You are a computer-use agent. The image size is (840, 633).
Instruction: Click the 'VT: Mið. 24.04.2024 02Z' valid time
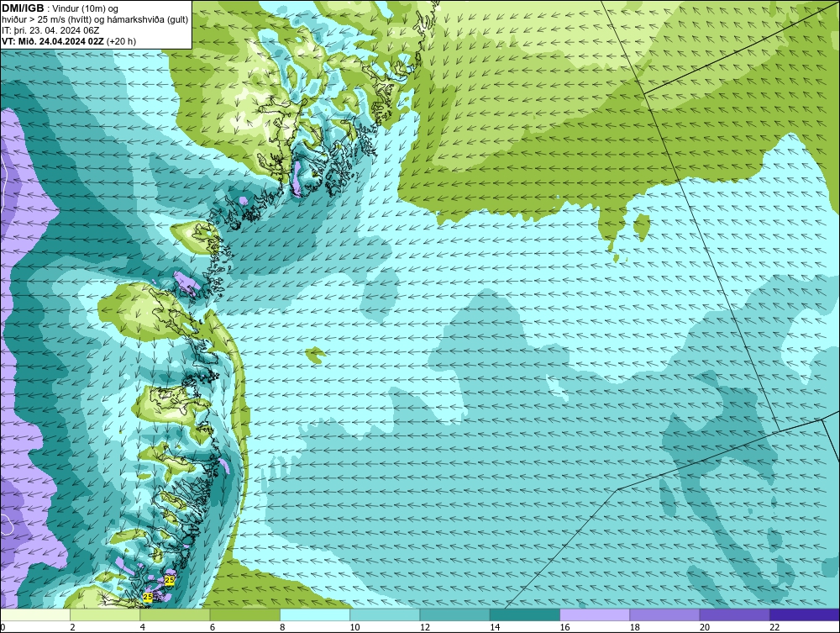point(52,41)
